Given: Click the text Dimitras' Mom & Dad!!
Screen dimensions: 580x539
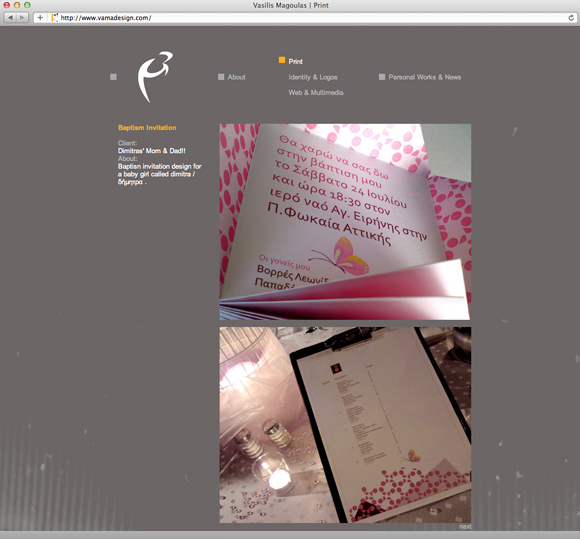Looking at the screenshot, I should click(152, 151).
